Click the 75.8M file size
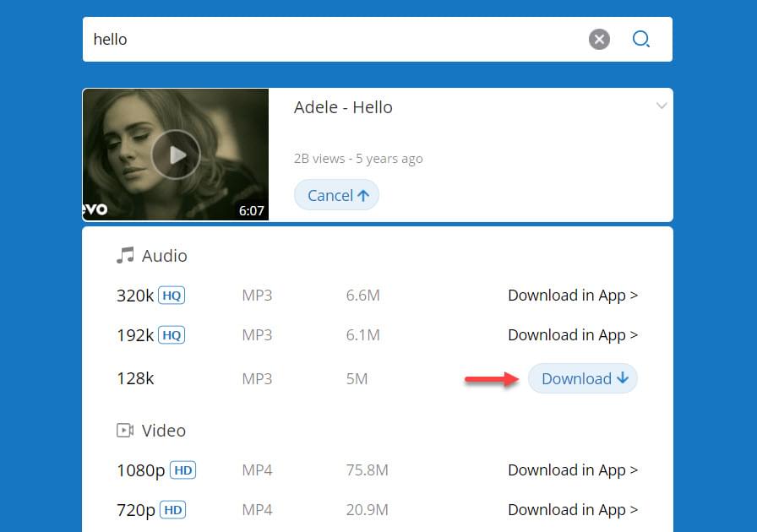This screenshot has width=757, height=532. (x=367, y=470)
